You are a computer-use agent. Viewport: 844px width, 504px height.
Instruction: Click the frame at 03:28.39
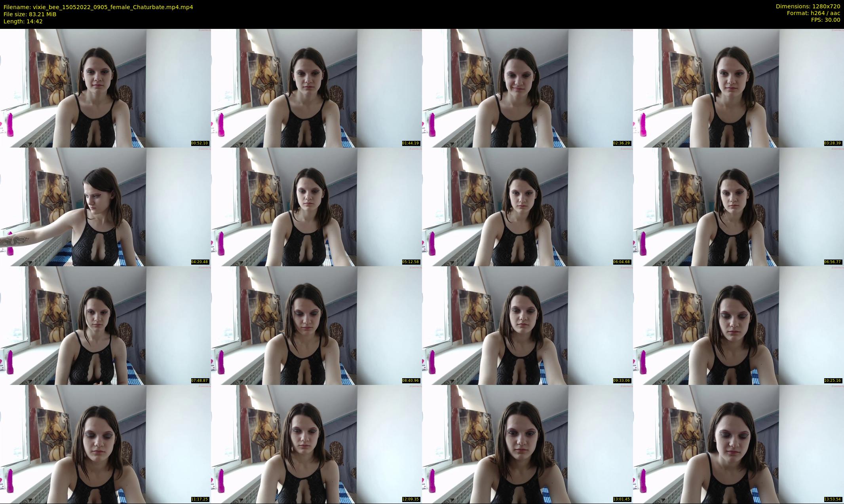click(738, 88)
